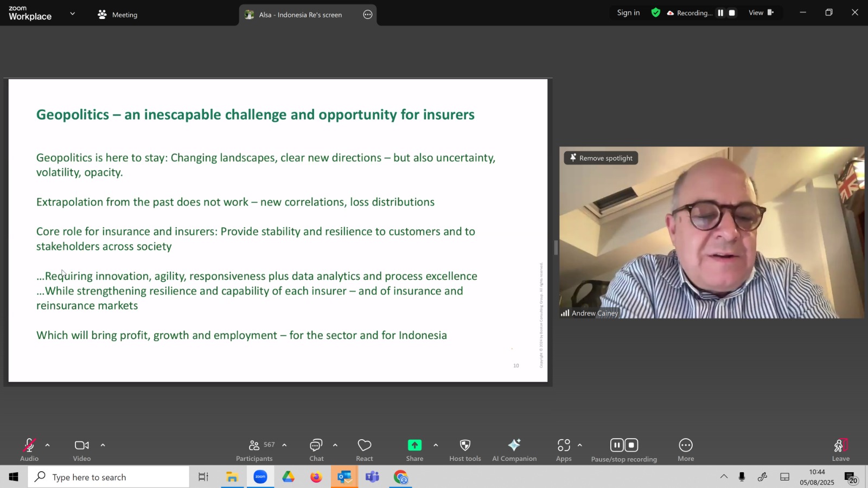Open the Zoom Workplace dropdown arrow
868x488 pixels.
(x=72, y=14)
